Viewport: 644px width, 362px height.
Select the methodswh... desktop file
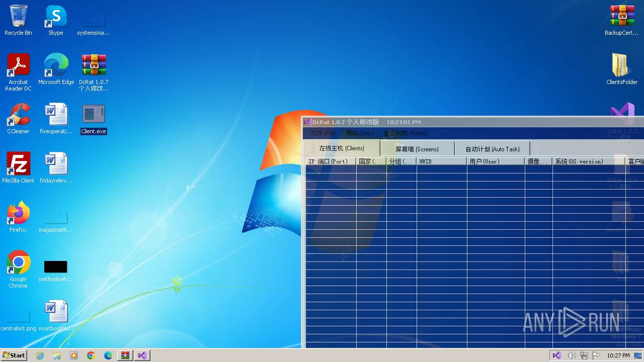pos(56,270)
